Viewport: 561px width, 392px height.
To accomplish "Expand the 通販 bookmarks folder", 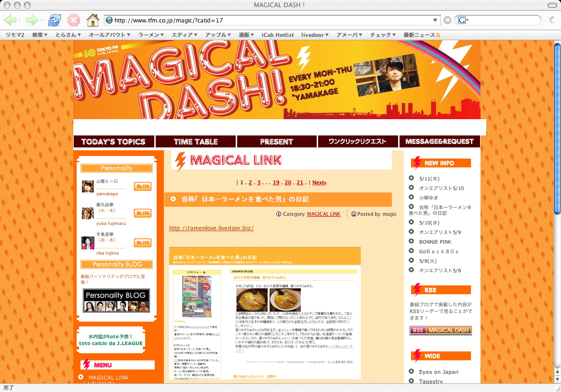I will click(x=246, y=34).
